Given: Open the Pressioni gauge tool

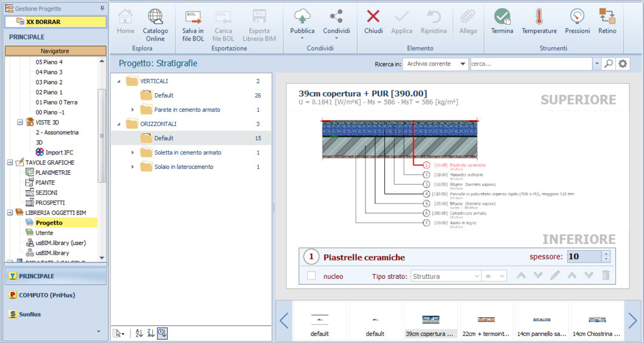Looking at the screenshot, I should [577, 17].
